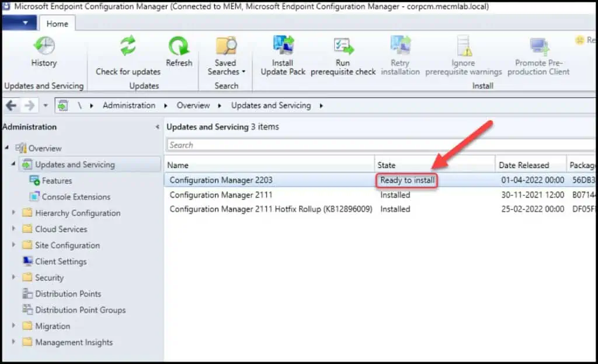Select Updates and Servicing tree item

75,164
